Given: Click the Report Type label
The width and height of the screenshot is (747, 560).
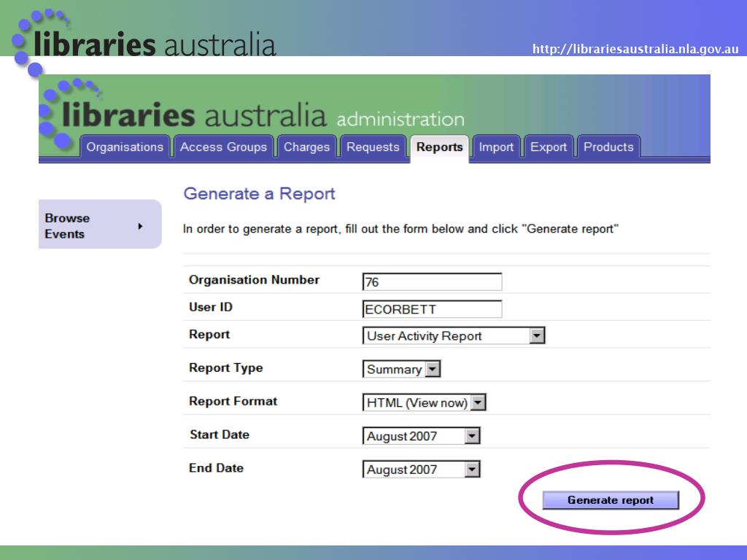Looking at the screenshot, I should 226,368.
